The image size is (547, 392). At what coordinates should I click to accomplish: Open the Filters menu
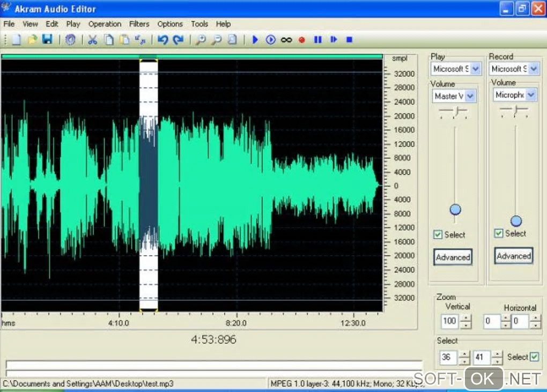139,24
